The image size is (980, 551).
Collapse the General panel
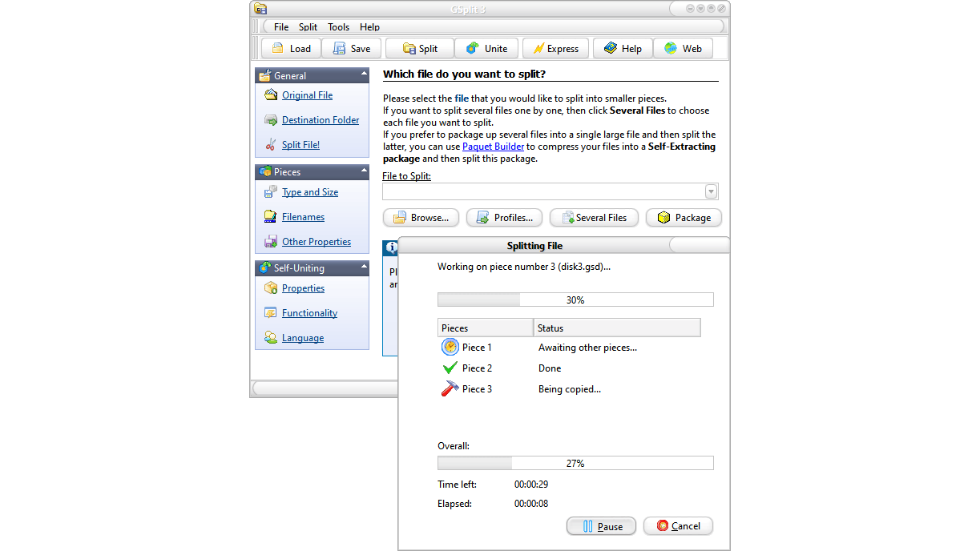pyautogui.click(x=364, y=74)
